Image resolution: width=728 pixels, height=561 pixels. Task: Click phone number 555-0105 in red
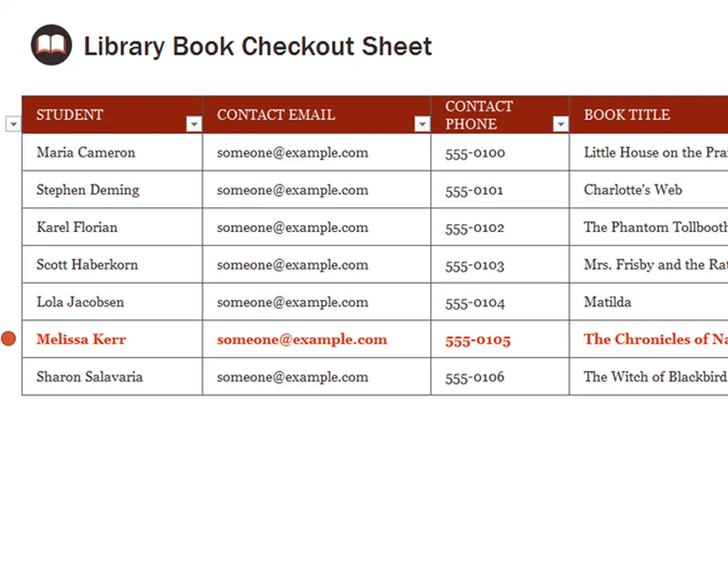pyautogui.click(x=478, y=340)
